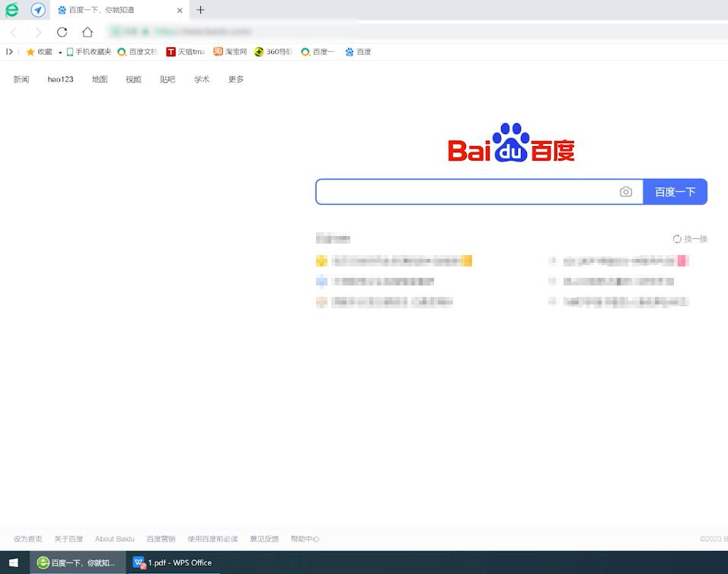
Task: Open the 地图 link
Action: click(100, 79)
